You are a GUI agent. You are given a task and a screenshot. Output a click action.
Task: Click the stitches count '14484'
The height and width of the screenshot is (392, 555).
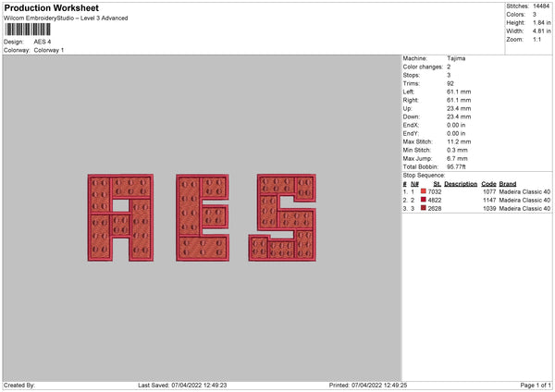[x=541, y=6]
